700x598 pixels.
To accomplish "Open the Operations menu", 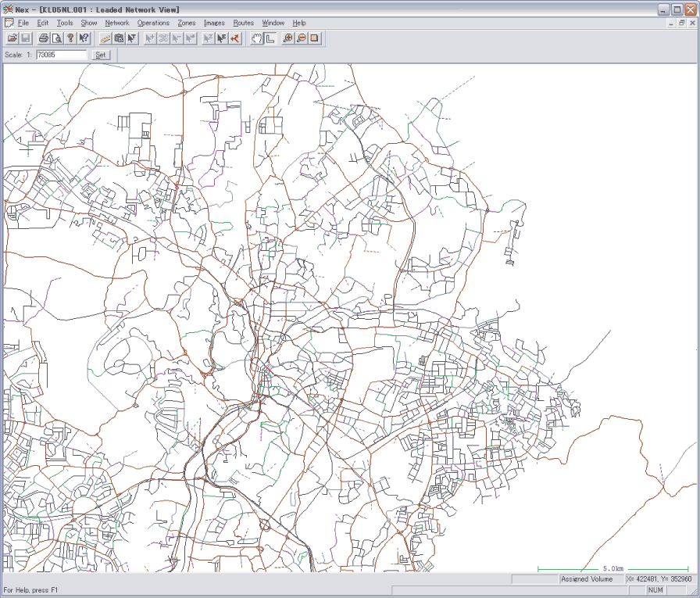I will point(153,23).
